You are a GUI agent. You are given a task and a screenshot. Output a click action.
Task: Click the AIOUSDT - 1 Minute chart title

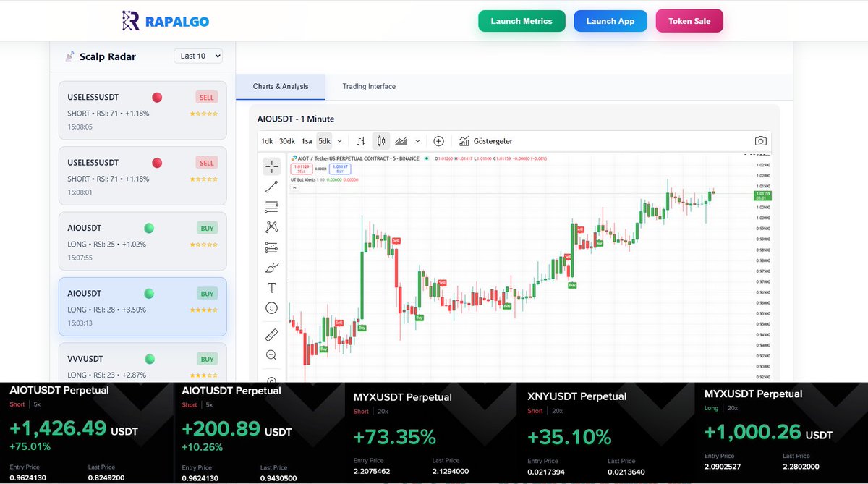coord(296,119)
